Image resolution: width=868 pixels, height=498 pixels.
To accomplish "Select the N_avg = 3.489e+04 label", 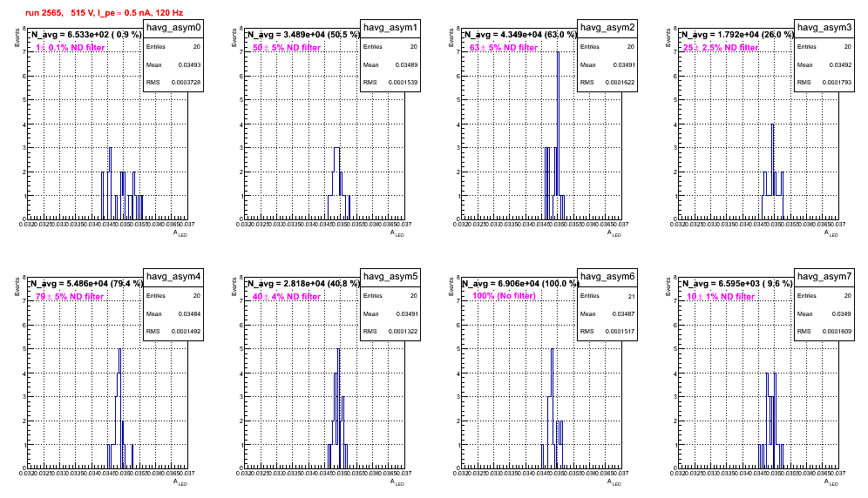I will (x=302, y=34).
